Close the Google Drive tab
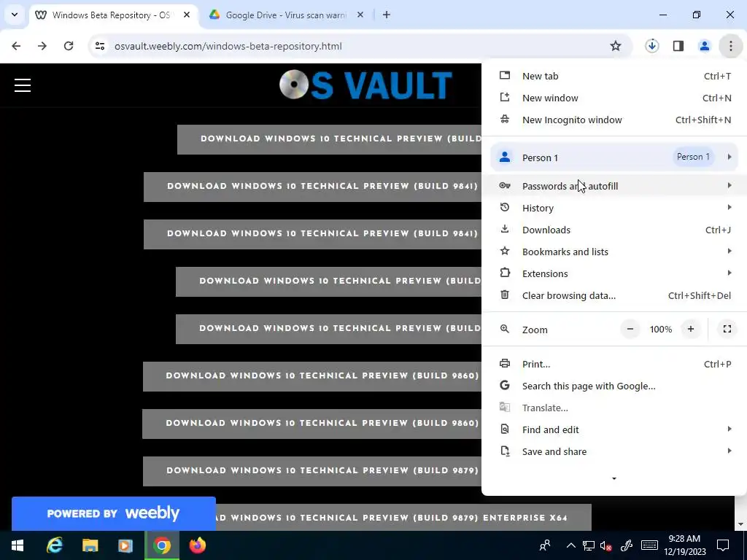The image size is (747, 560). 360,15
